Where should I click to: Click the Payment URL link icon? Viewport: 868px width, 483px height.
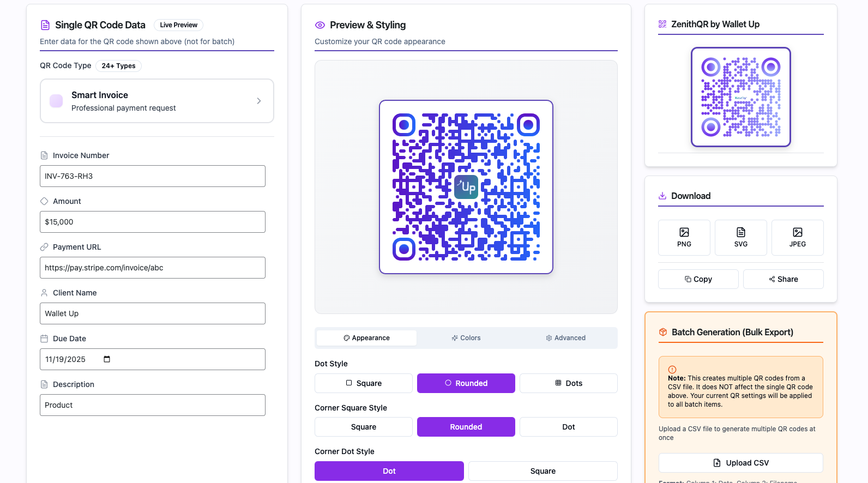pyautogui.click(x=44, y=247)
